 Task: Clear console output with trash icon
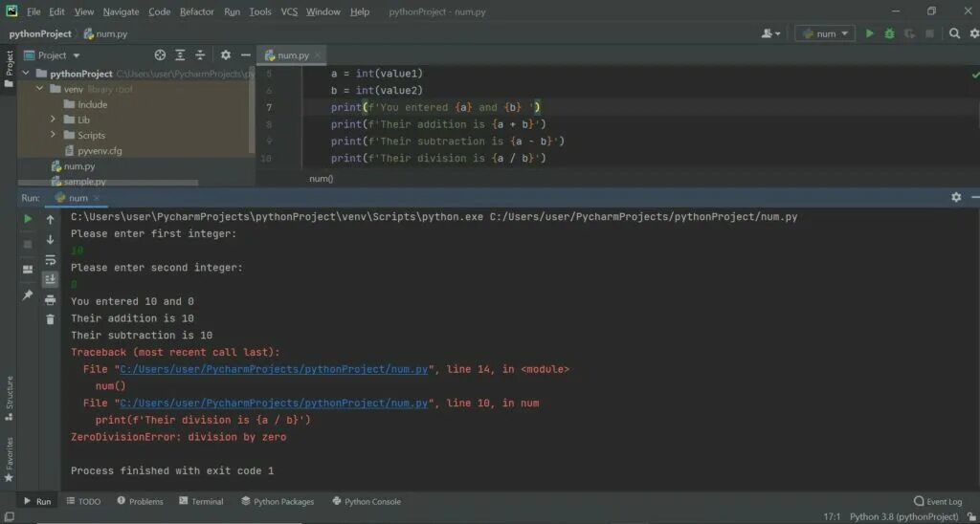[x=51, y=319]
